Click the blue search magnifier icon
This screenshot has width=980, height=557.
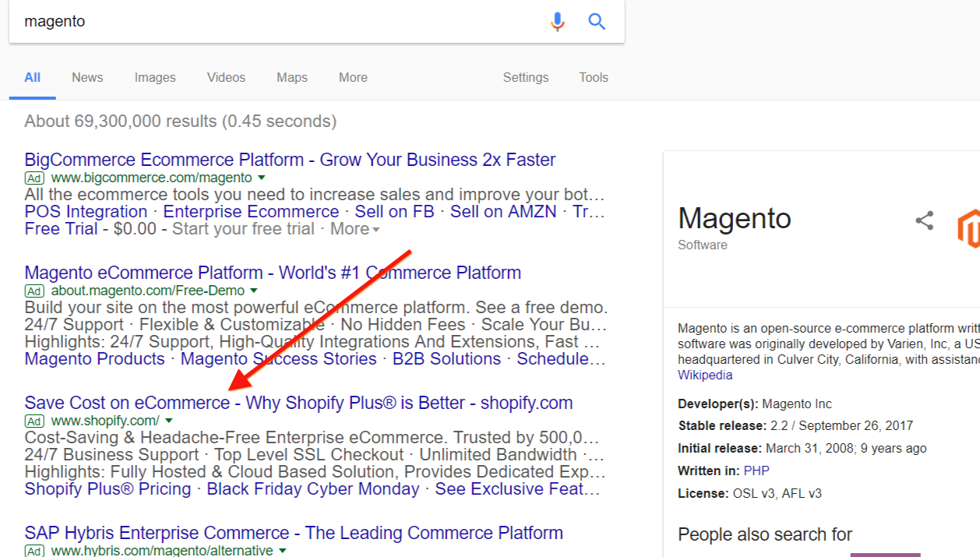[597, 21]
